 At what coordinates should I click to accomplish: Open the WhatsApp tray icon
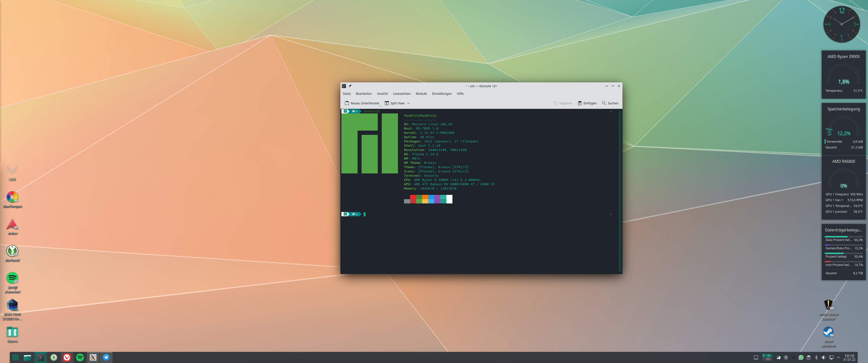(x=801, y=357)
